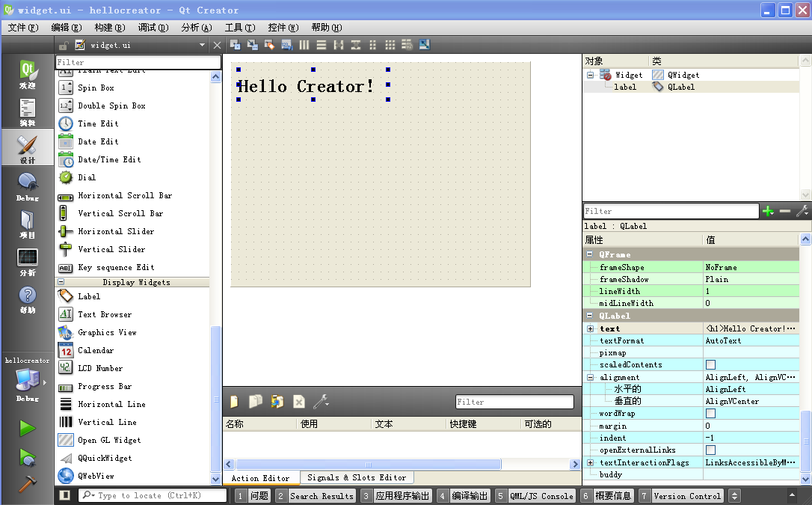Image resolution: width=812 pixels, height=505 pixels.
Task: Switch to the Analyze (分析) mode
Action: click(x=28, y=262)
